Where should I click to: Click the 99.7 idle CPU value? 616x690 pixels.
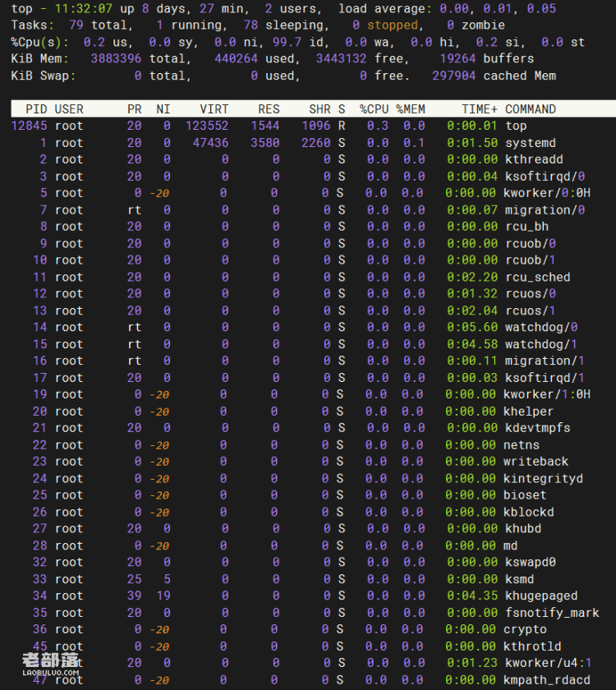coord(287,42)
